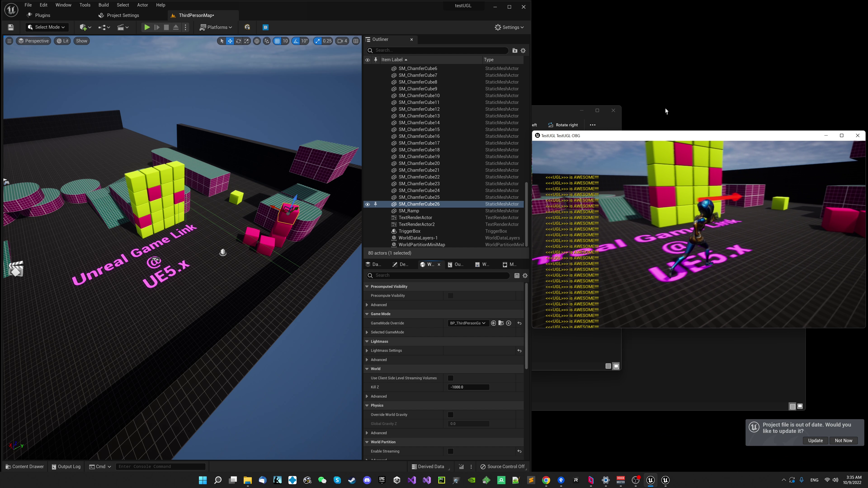This screenshot has width=868, height=488.
Task: Save the current level with disk icon
Action: coord(11,27)
